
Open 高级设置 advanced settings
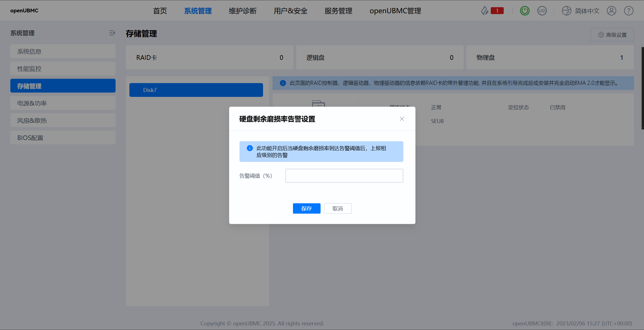612,35
